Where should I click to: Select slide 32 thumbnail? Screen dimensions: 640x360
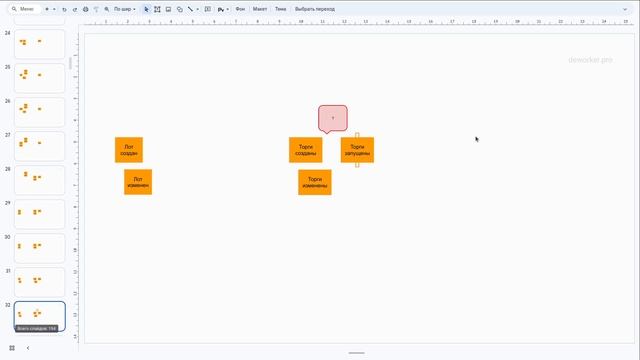point(40,316)
